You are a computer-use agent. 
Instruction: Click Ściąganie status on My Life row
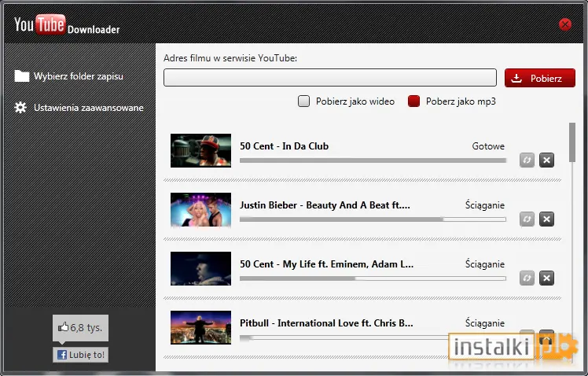coord(485,264)
